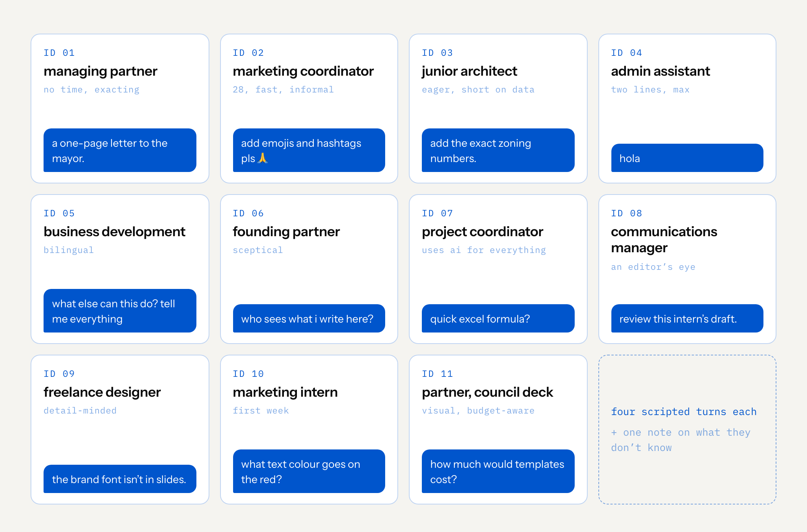Click the 'visual, budget-aware' note
The width and height of the screenshot is (807, 532).
(x=478, y=411)
